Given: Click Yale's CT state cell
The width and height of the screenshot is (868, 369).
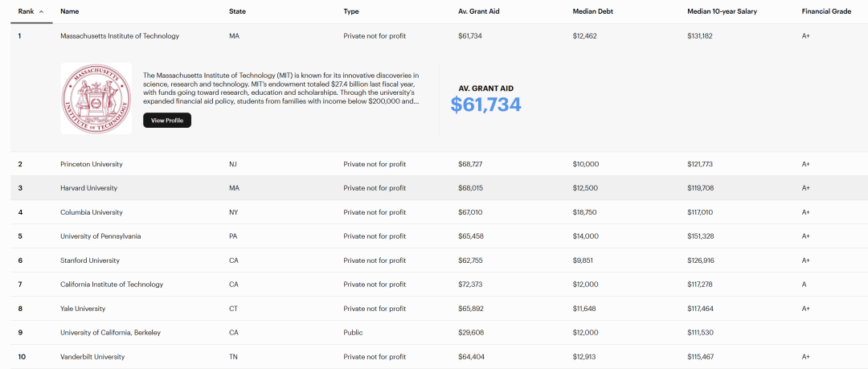Looking at the screenshot, I should point(234,308).
